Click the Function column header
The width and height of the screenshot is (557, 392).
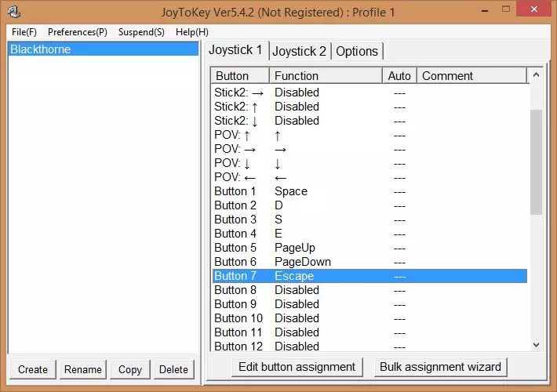tap(326, 76)
